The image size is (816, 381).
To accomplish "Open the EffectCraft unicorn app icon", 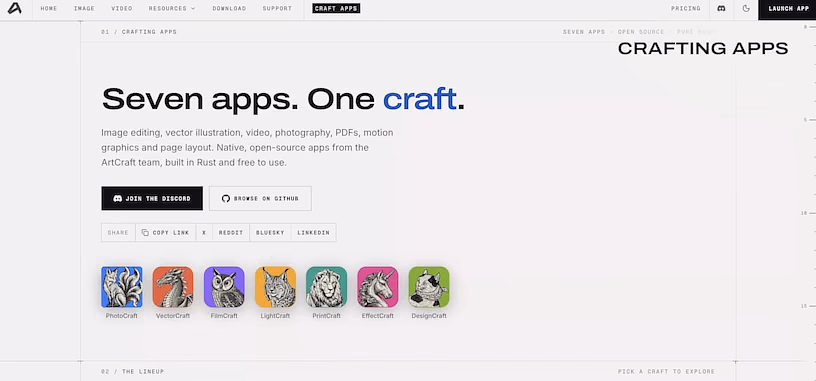I will coord(378,287).
